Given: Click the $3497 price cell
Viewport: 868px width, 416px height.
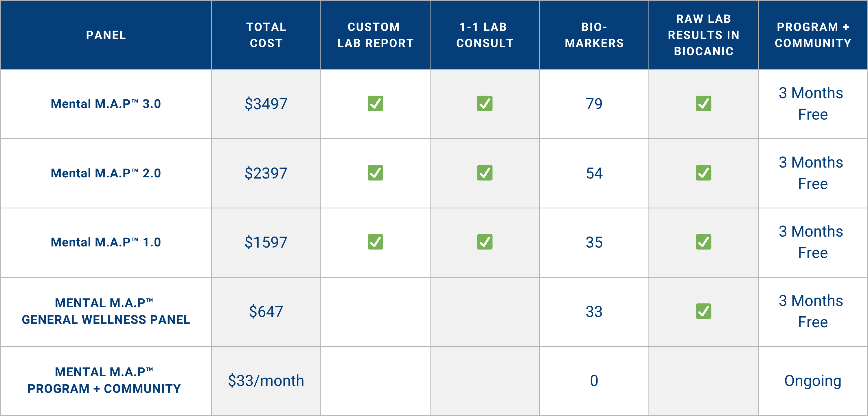Looking at the screenshot, I should pos(266,104).
